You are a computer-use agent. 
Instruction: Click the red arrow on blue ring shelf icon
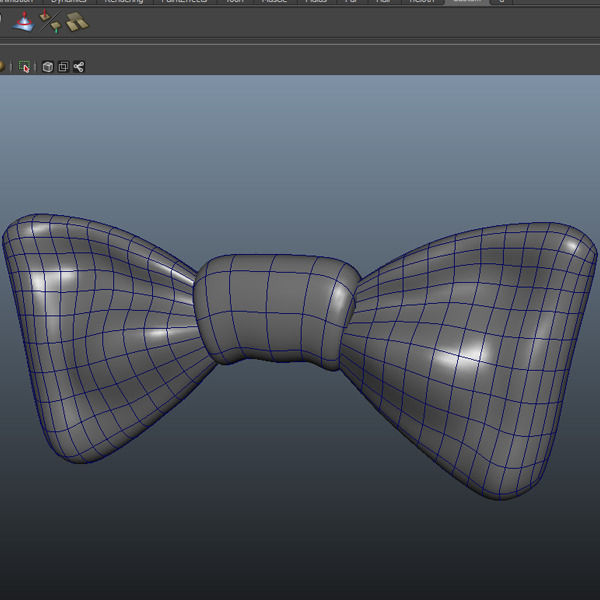(x=24, y=21)
